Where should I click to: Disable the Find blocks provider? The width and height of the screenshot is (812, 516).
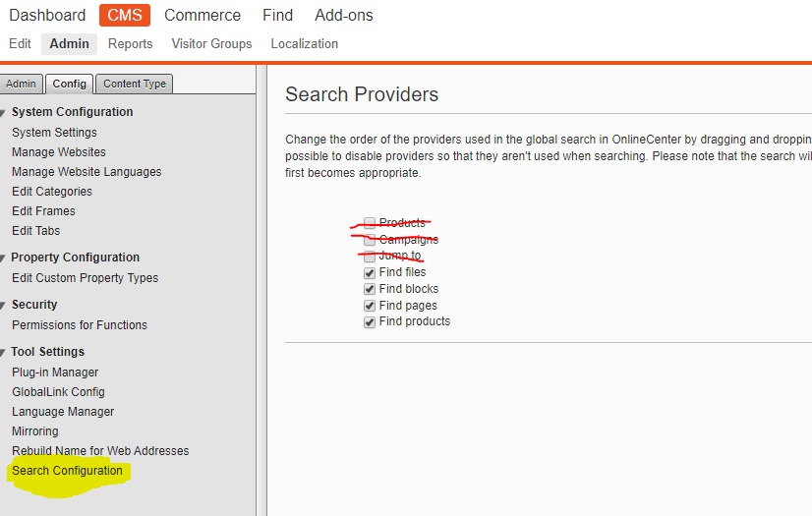click(370, 289)
